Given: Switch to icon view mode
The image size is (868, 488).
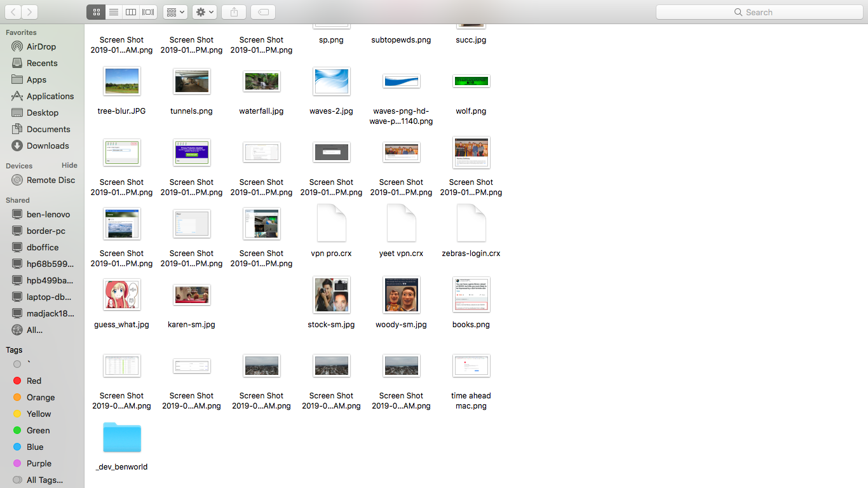Looking at the screenshot, I should coord(96,12).
